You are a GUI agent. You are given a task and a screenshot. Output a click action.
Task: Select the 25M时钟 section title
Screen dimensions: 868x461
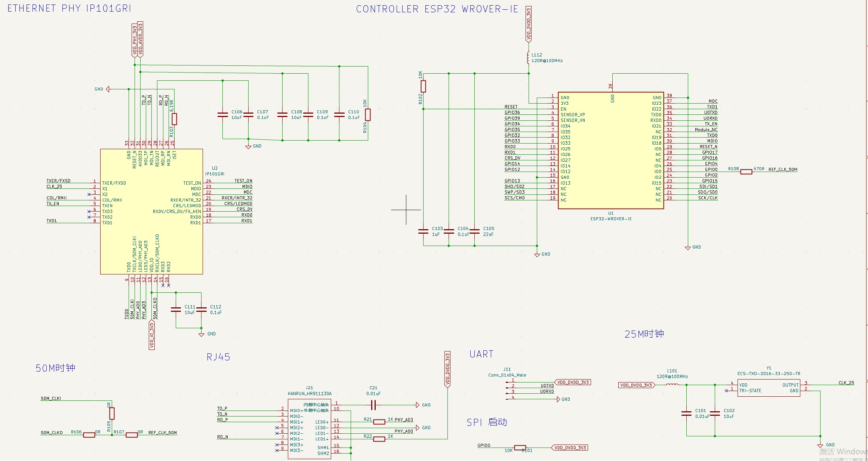click(644, 334)
